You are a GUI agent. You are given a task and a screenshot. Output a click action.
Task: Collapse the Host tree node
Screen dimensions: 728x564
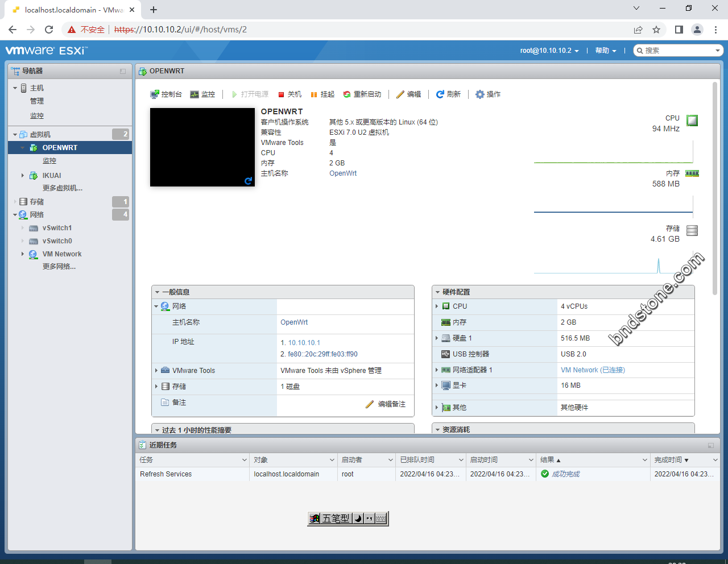pyautogui.click(x=15, y=88)
